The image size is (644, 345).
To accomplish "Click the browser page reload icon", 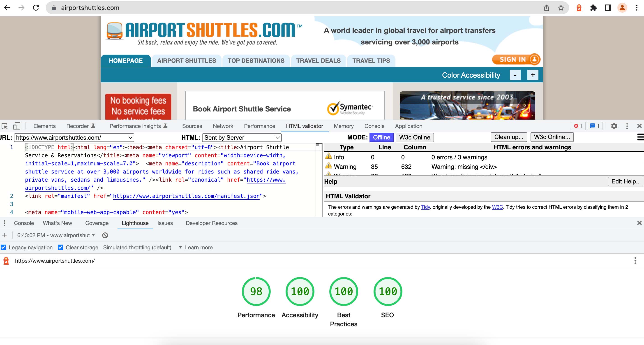I will click(36, 8).
